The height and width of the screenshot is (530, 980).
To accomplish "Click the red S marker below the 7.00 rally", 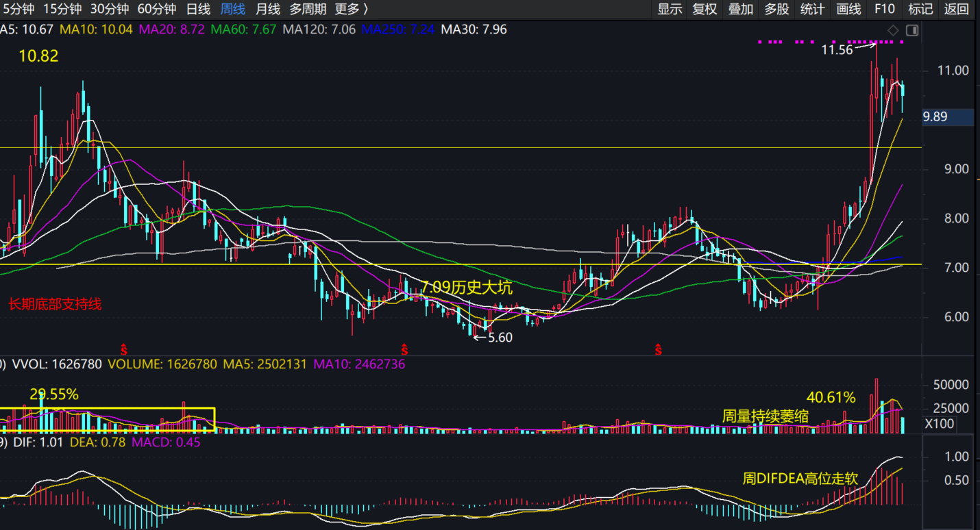I will (658, 349).
